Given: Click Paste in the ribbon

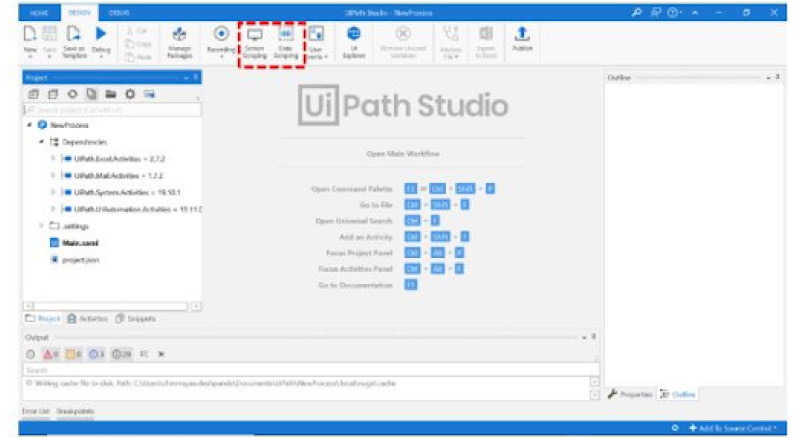Looking at the screenshot, I should (x=139, y=57).
